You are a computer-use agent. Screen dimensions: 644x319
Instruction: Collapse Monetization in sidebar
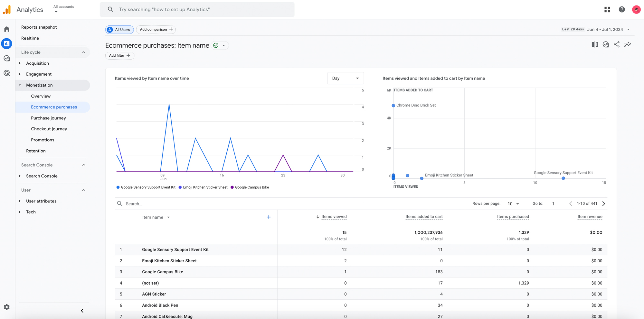tap(20, 85)
